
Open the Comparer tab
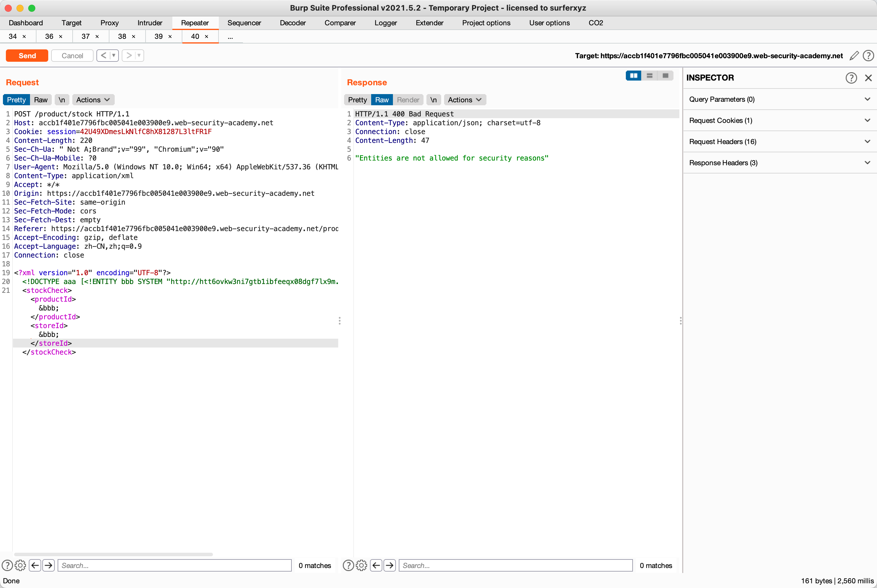point(340,23)
